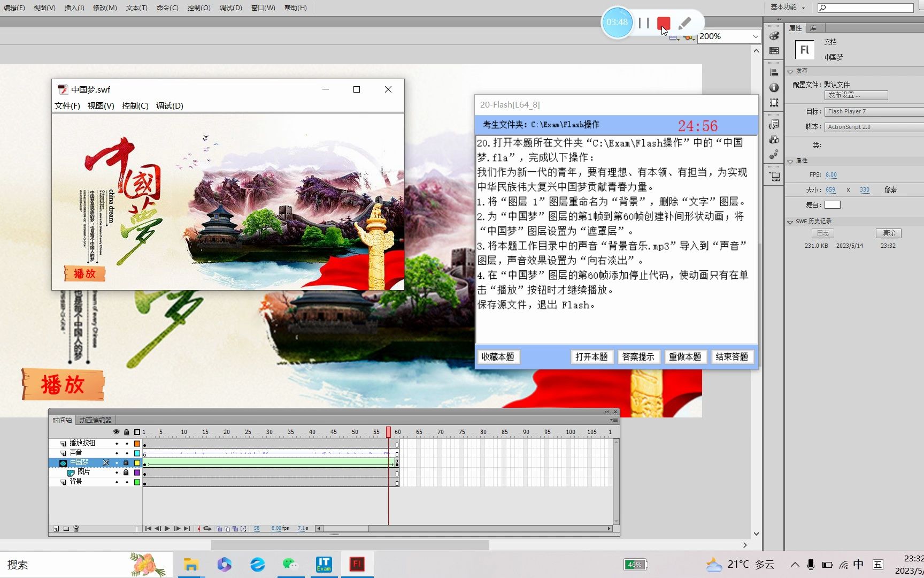Click the purple outline swatch of 图片 layer
This screenshot has width=924, height=578.
pyautogui.click(x=137, y=473)
